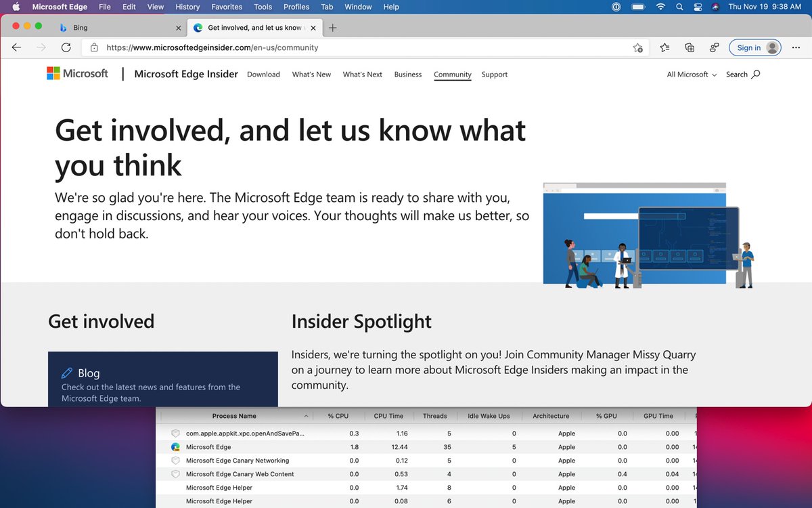Expand the All Microsoft dropdown
The image size is (812, 508).
pyautogui.click(x=690, y=75)
